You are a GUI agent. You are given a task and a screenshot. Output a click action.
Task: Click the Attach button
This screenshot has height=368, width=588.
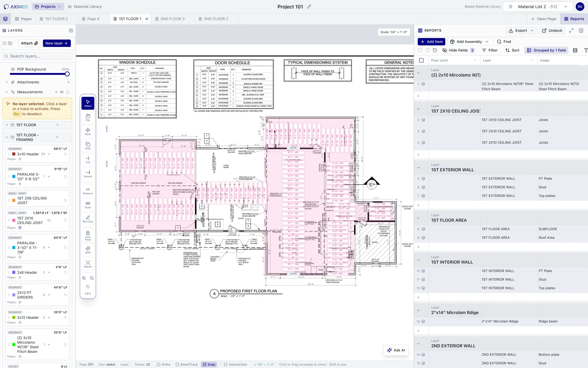[29, 43]
